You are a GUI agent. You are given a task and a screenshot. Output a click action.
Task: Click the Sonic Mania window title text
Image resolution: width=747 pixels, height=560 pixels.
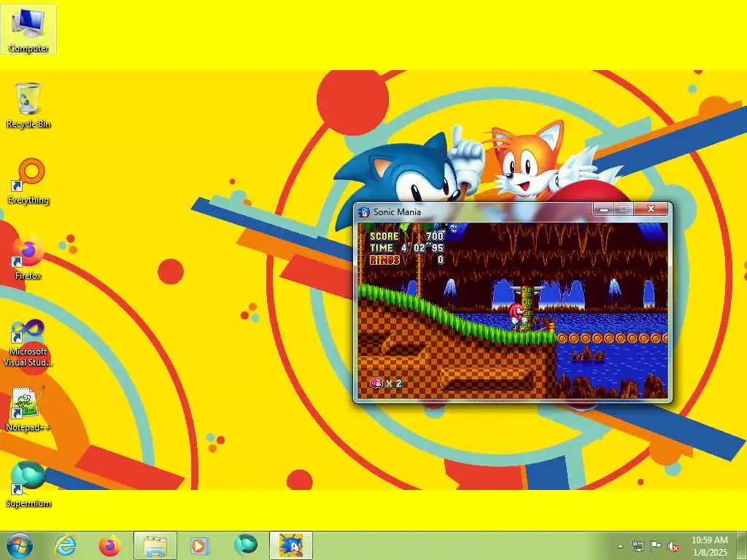[x=397, y=212]
